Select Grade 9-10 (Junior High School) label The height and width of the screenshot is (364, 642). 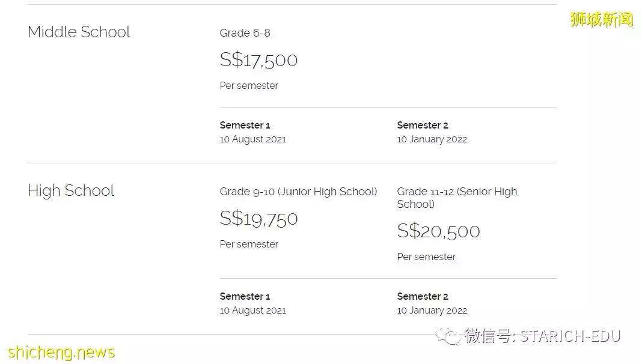(x=298, y=192)
